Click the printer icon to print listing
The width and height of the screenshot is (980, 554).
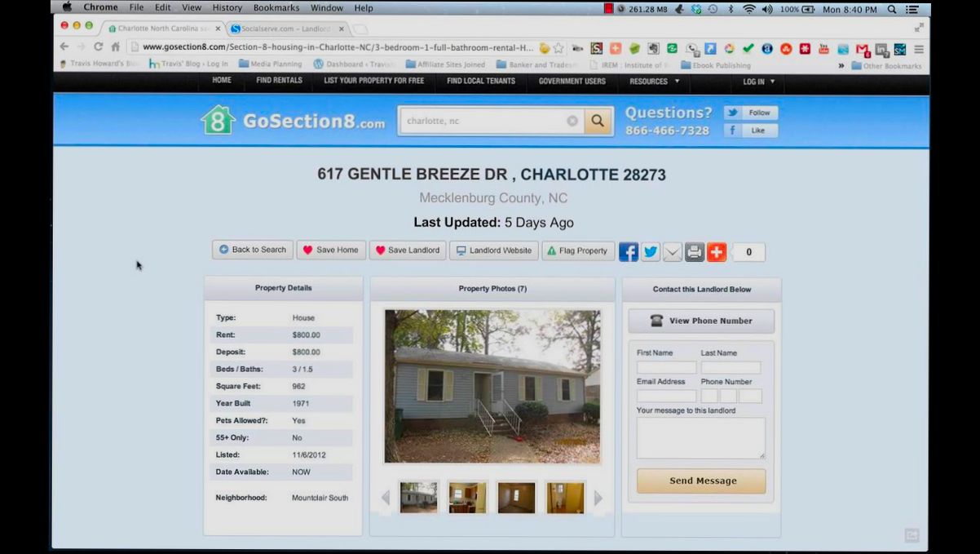click(x=694, y=252)
